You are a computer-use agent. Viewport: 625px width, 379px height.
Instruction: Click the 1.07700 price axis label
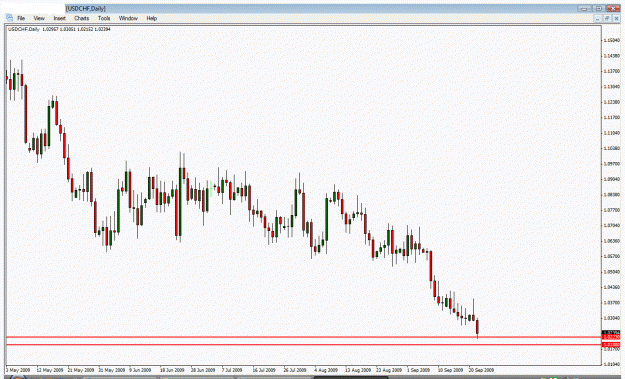click(611, 210)
